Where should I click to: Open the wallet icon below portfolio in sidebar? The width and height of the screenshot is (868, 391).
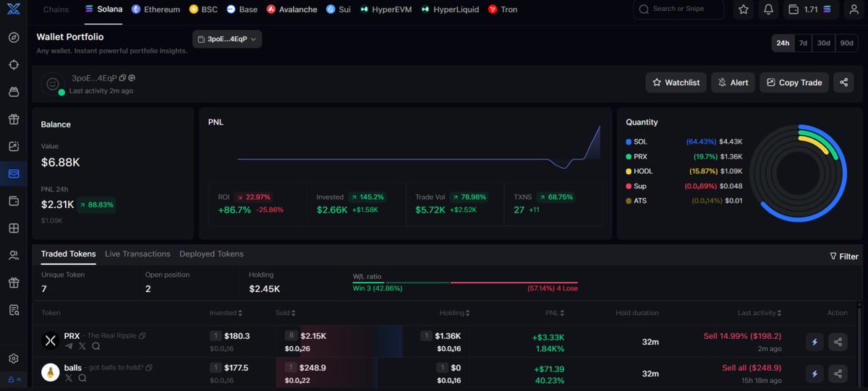click(14, 201)
